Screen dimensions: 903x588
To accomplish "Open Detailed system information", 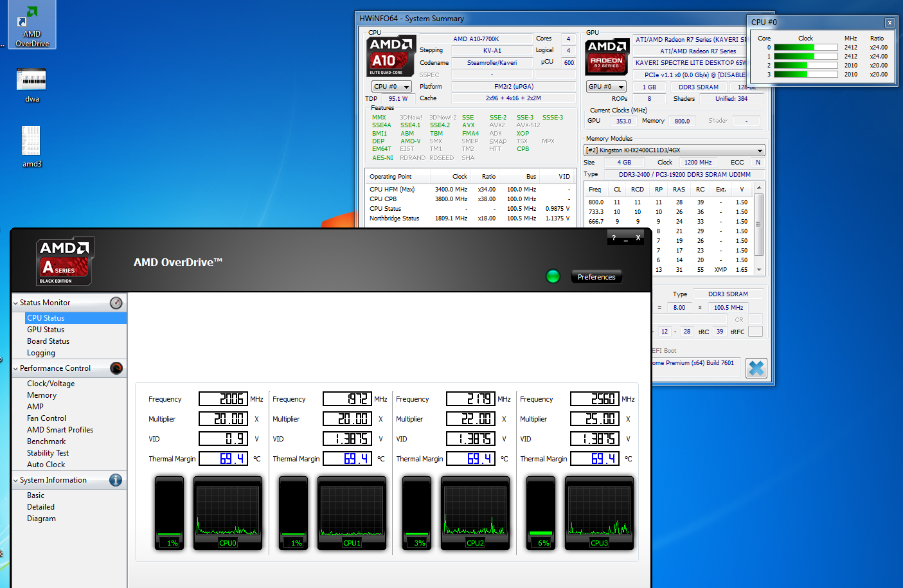I will [40, 507].
